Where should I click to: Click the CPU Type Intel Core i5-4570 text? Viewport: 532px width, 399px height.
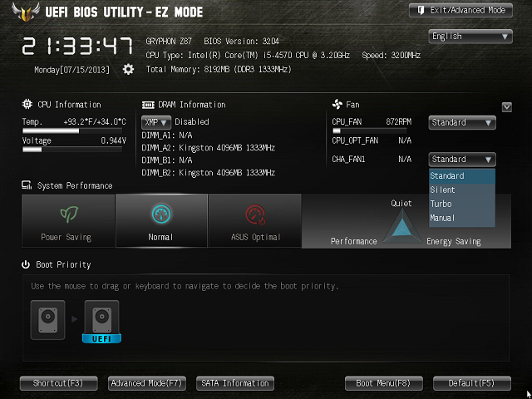pyautogui.click(x=248, y=56)
